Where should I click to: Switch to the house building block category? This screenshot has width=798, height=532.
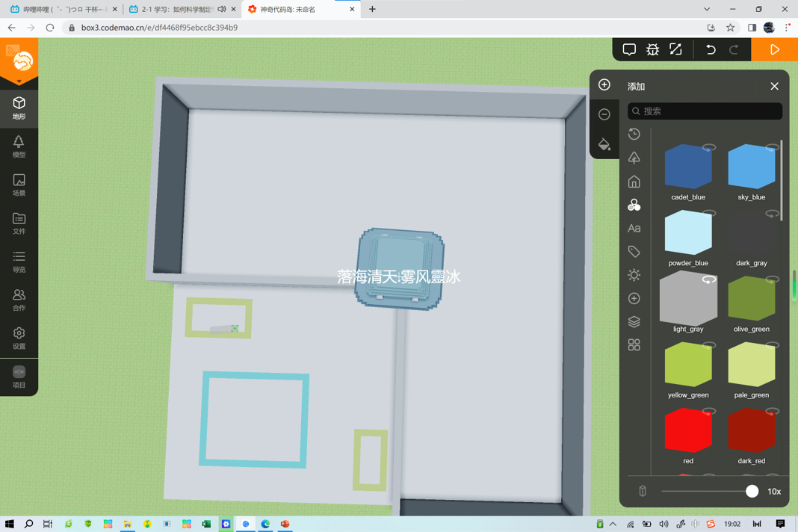[x=634, y=182]
